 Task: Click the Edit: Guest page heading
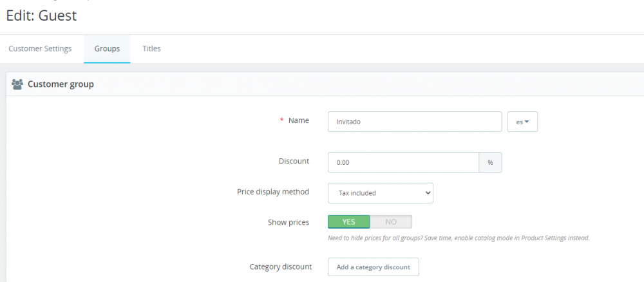(x=41, y=16)
